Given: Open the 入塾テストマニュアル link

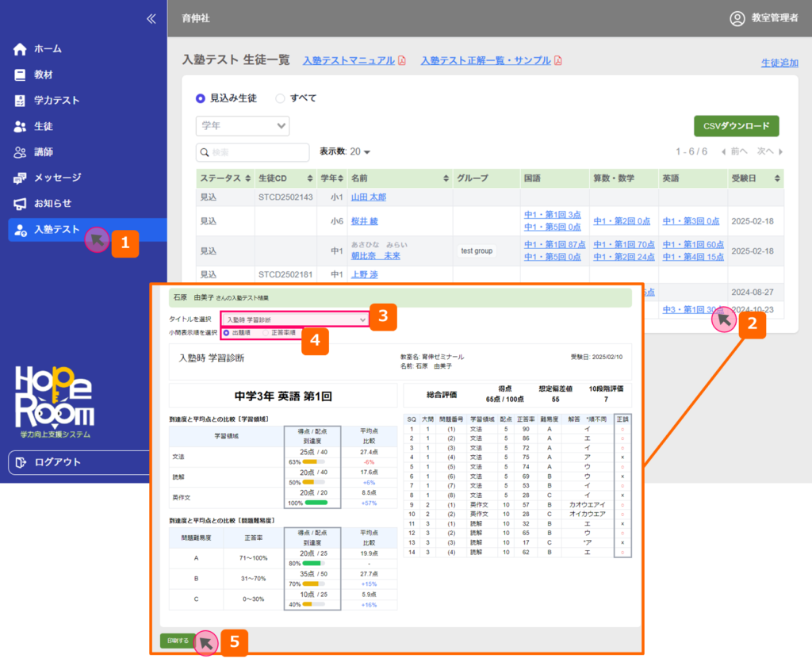Looking at the screenshot, I should point(349,60).
